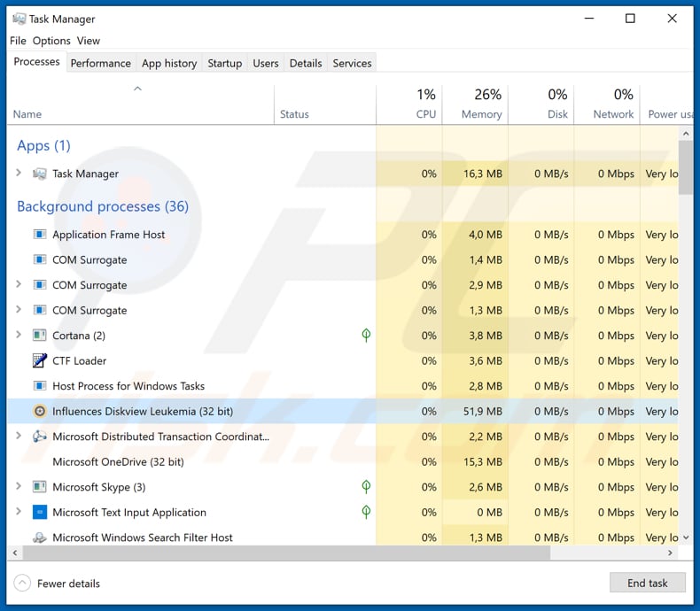Expand the Cortana (2) process group
This screenshot has height=611, width=700.
click(19, 335)
